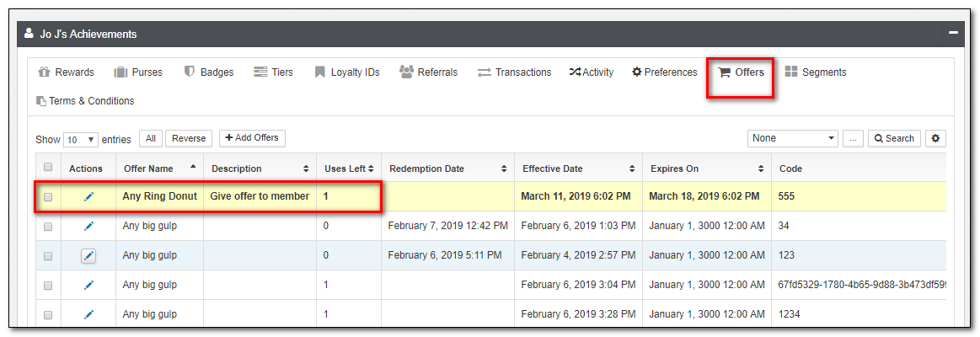Tick the select-all checkbox in header
Image resolution: width=980 pixels, height=337 pixels.
click(x=48, y=168)
